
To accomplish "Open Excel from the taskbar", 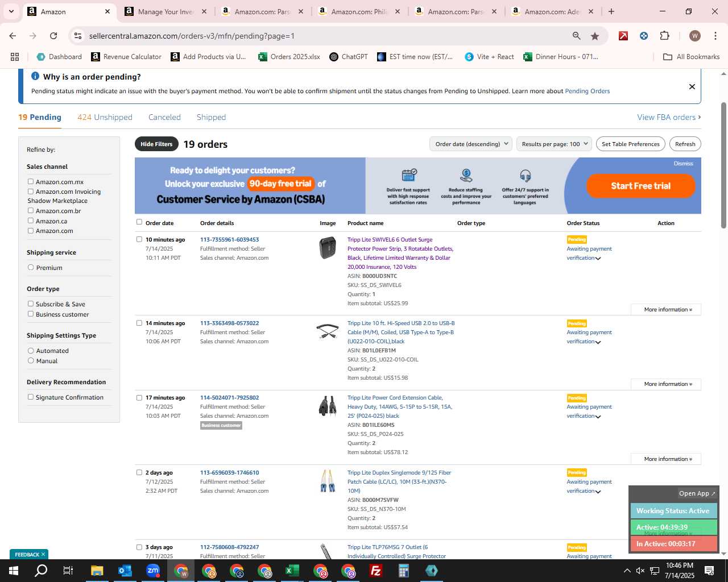I will (x=292, y=571).
